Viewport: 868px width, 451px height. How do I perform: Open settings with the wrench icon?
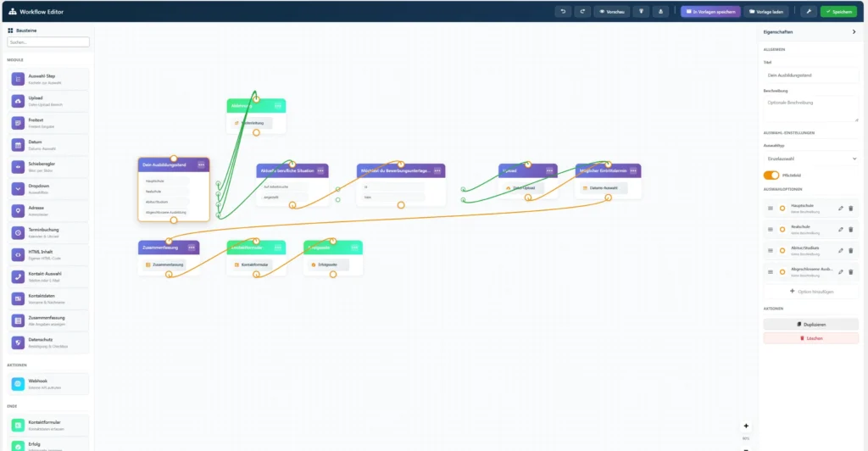click(808, 12)
